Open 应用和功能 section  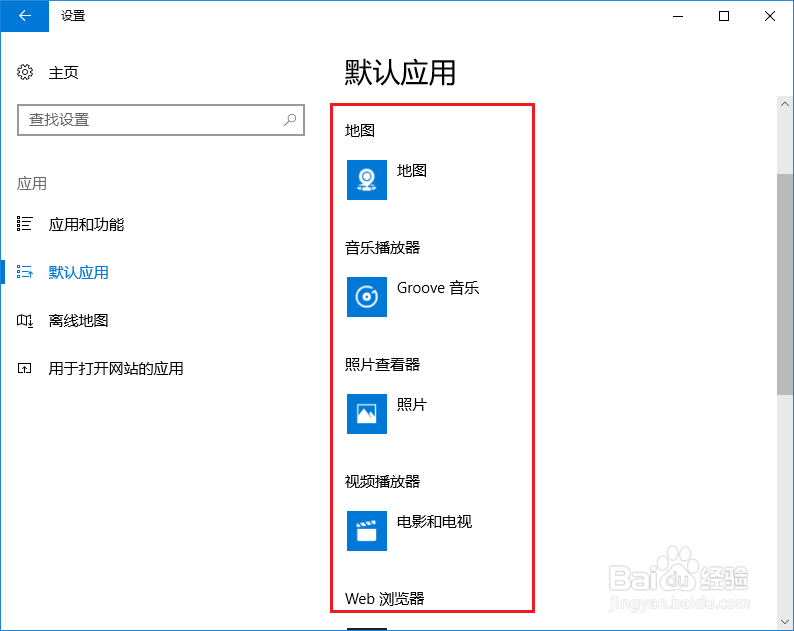86,224
